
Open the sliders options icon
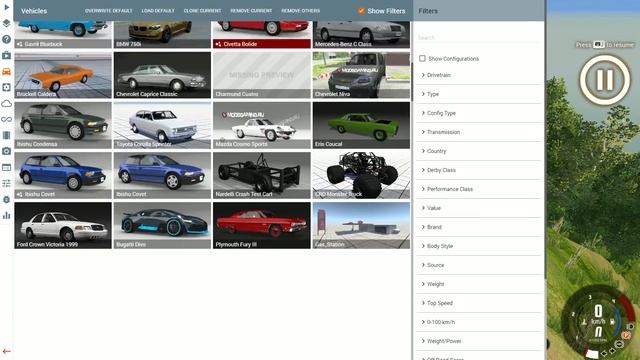pyautogui.click(x=7, y=183)
